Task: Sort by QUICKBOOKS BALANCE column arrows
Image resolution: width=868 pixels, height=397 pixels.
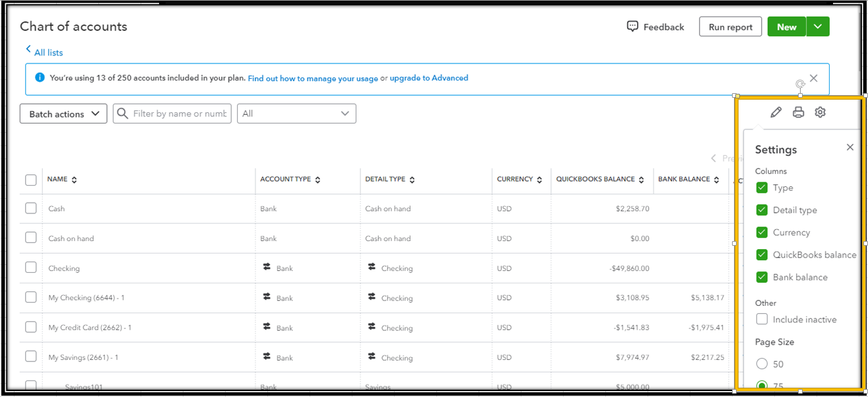Action: tap(642, 180)
